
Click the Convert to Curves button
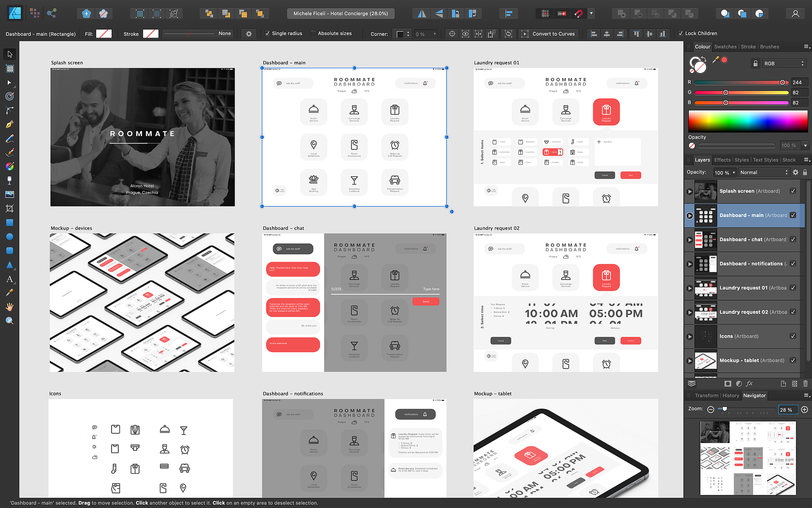[x=549, y=34]
